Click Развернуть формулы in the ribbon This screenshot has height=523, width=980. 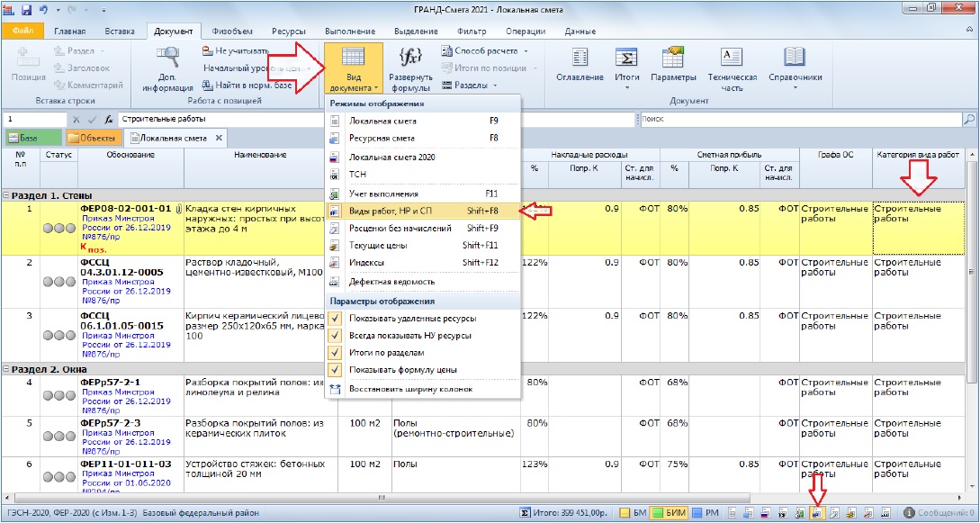tap(410, 70)
